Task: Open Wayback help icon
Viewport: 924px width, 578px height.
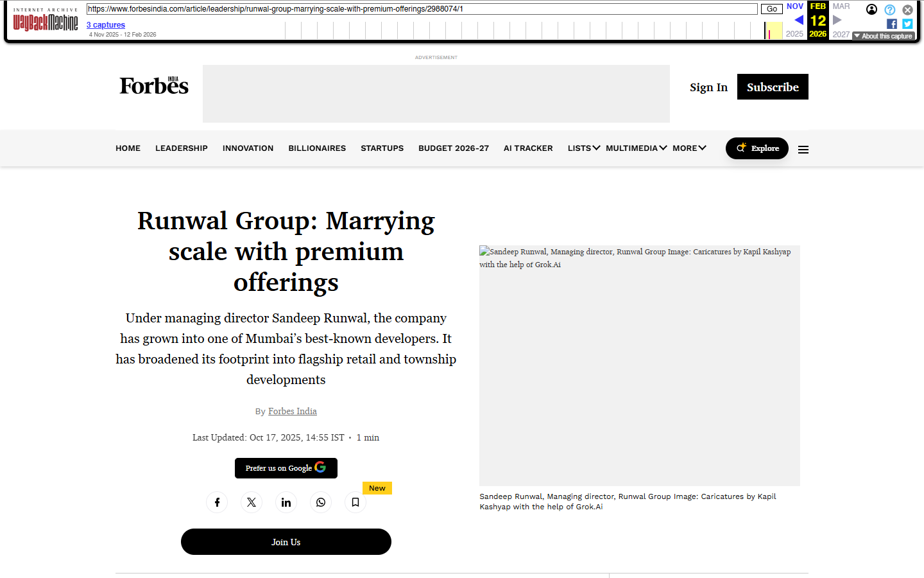Action: [x=889, y=10]
